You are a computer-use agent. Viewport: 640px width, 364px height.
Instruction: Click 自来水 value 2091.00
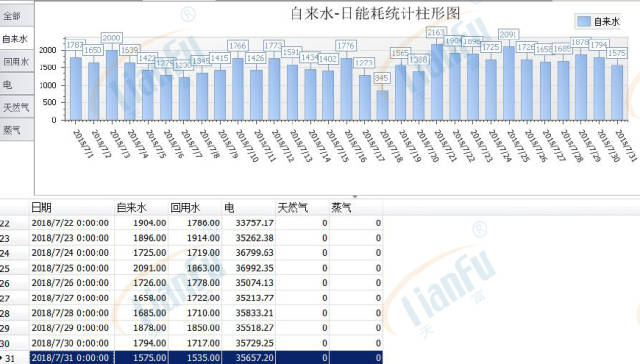[142, 268]
